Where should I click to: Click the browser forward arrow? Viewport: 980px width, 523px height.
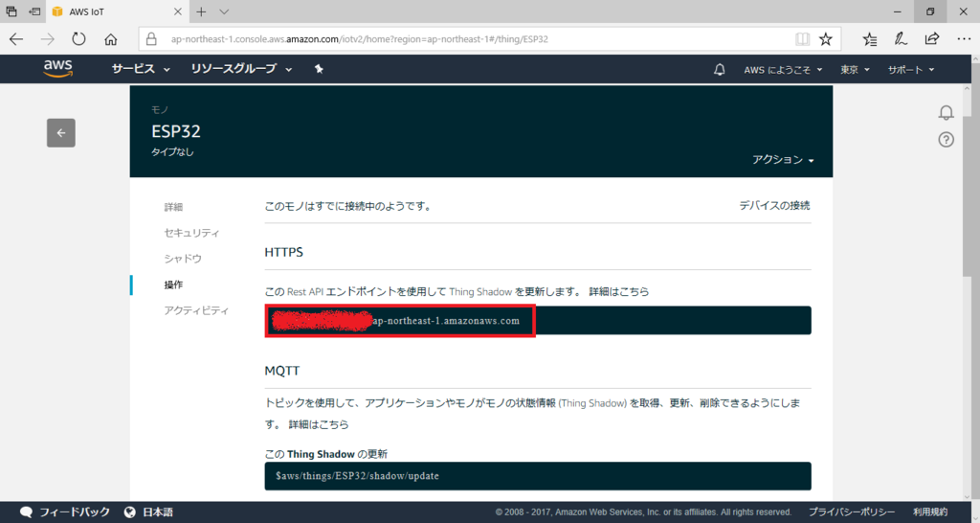coord(48,38)
